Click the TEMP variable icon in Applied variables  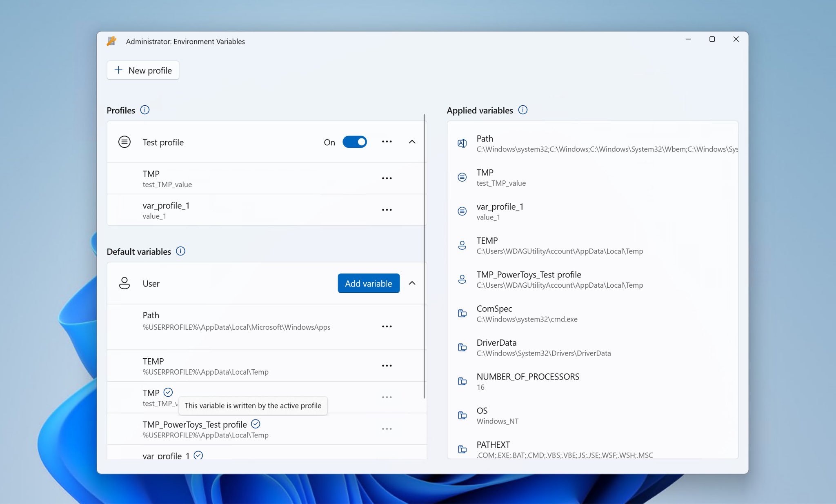tap(462, 245)
